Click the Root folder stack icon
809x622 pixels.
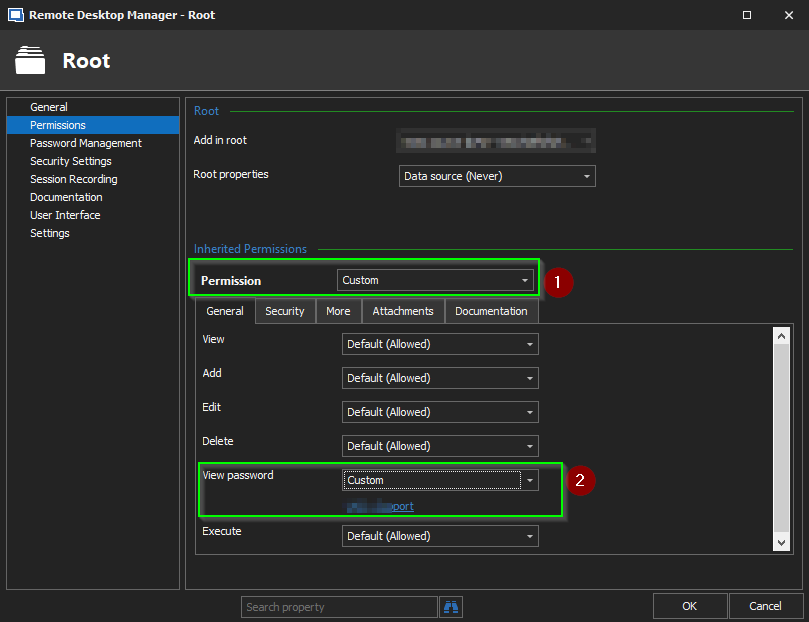tap(30, 60)
